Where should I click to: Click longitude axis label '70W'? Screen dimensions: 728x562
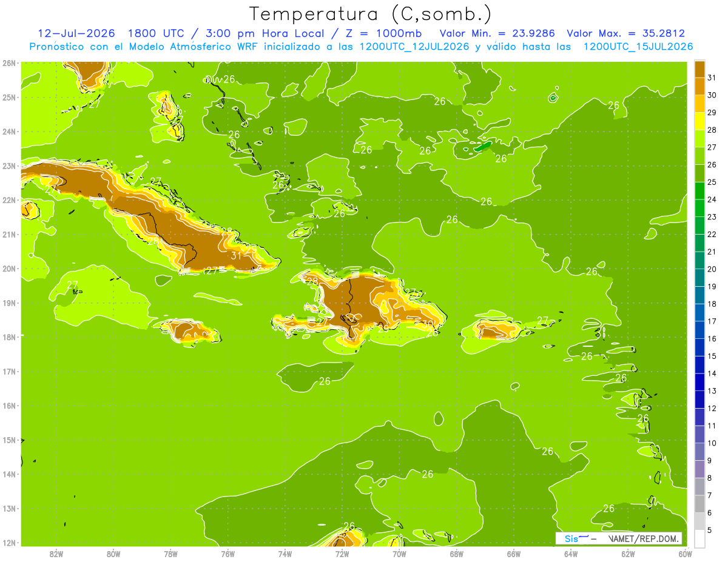(399, 554)
